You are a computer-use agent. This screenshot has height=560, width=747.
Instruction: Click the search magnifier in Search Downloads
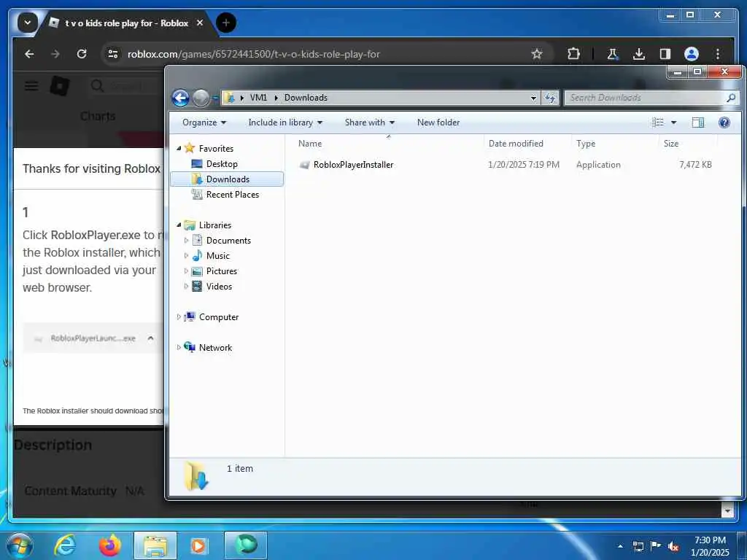coord(731,98)
